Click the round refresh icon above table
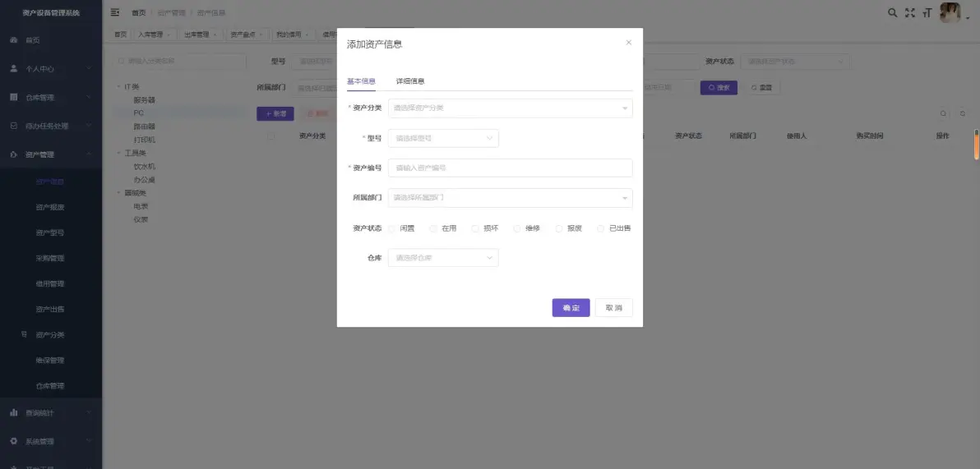 (963, 113)
